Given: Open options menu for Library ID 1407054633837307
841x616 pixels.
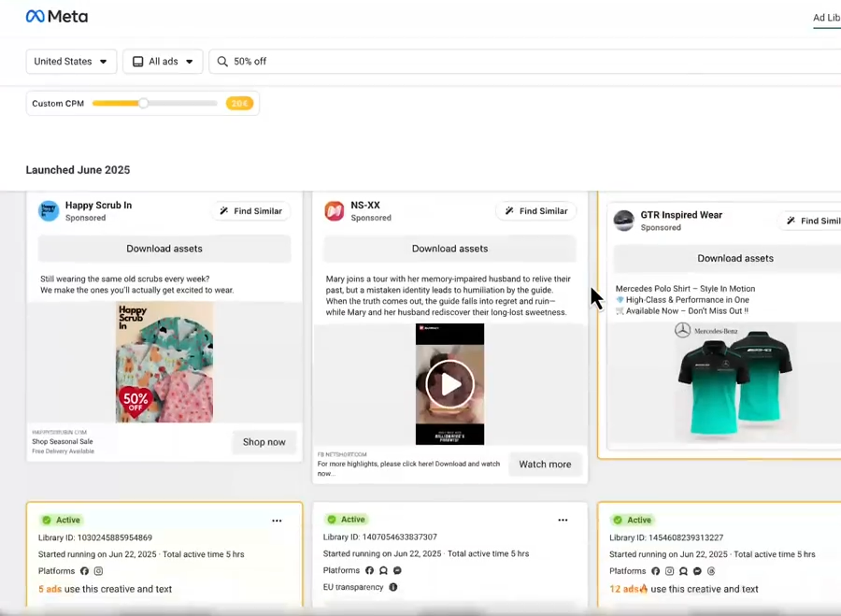Looking at the screenshot, I should pos(563,520).
